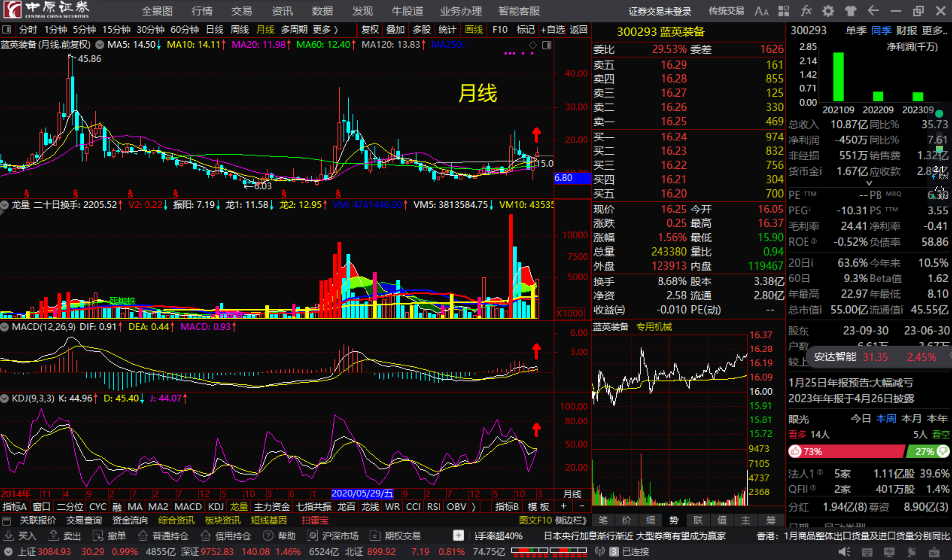Expand the down chevron under 货币金 row
The image size is (952, 560).
(869, 183)
